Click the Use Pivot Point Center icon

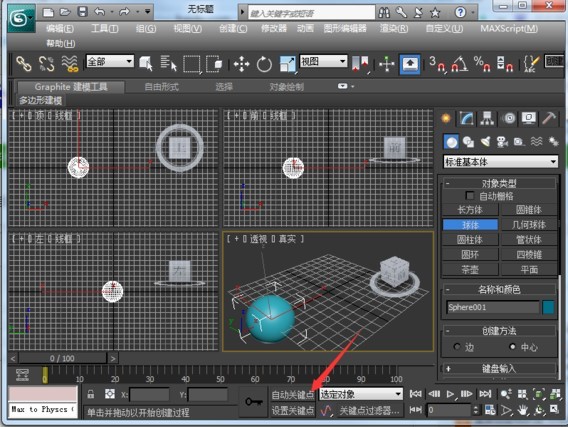360,64
